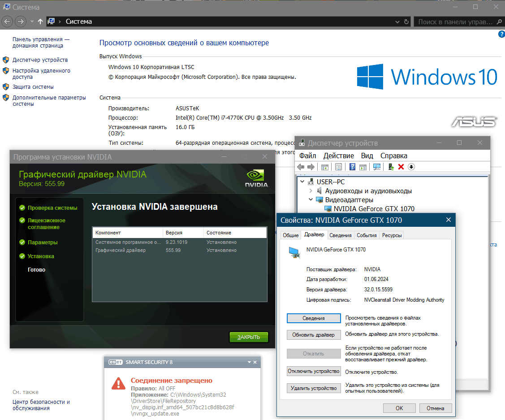Viewport: 505px width, 420px height.
Task: Open the blue help question mark icon
Action: [x=501, y=34]
